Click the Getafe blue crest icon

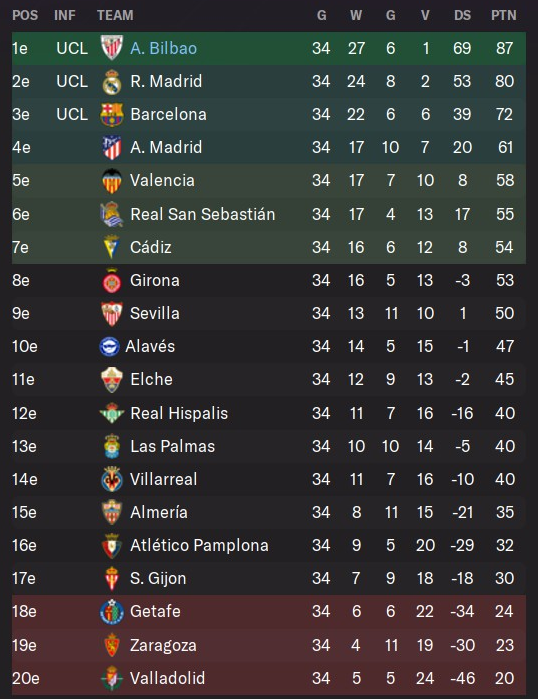[111, 612]
